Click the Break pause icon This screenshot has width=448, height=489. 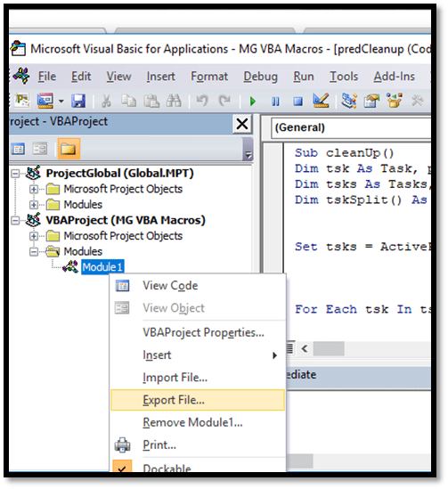tap(275, 102)
